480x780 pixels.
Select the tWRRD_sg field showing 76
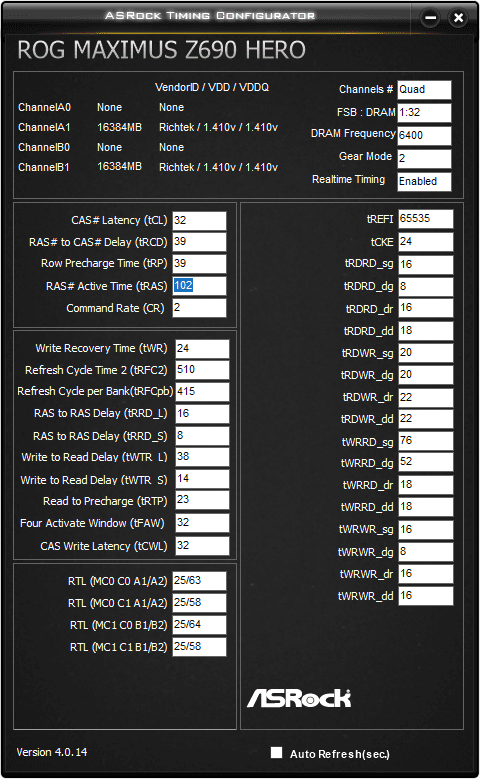[x=426, y=441]
